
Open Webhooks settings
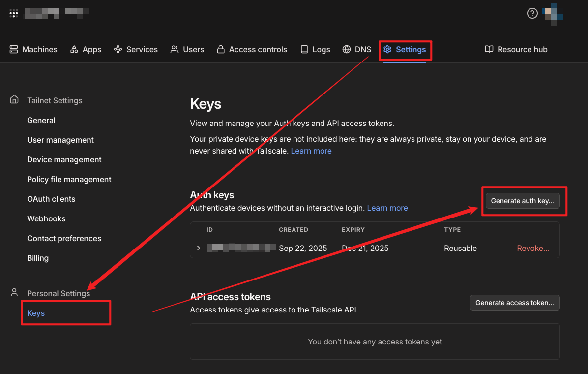(x=46, y=218)
